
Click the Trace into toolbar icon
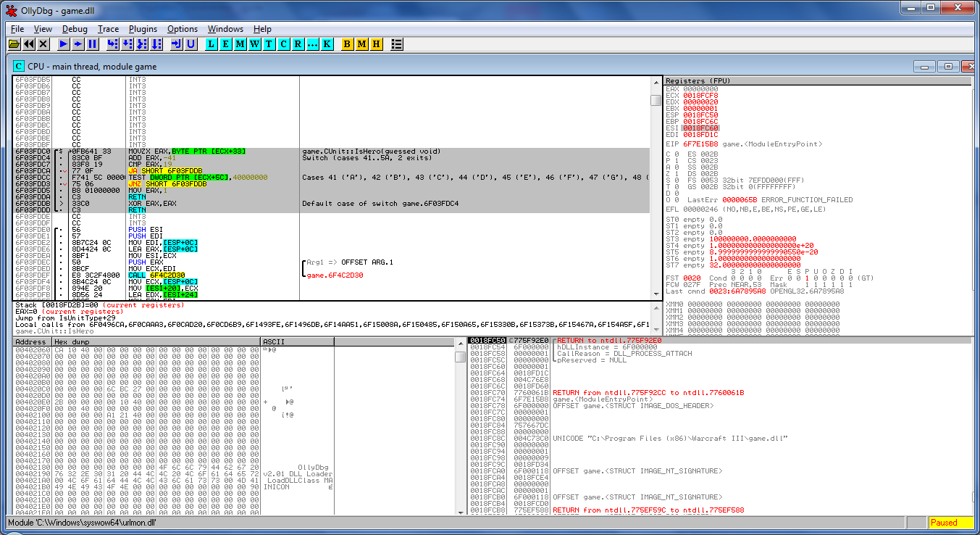coord(142,44)
